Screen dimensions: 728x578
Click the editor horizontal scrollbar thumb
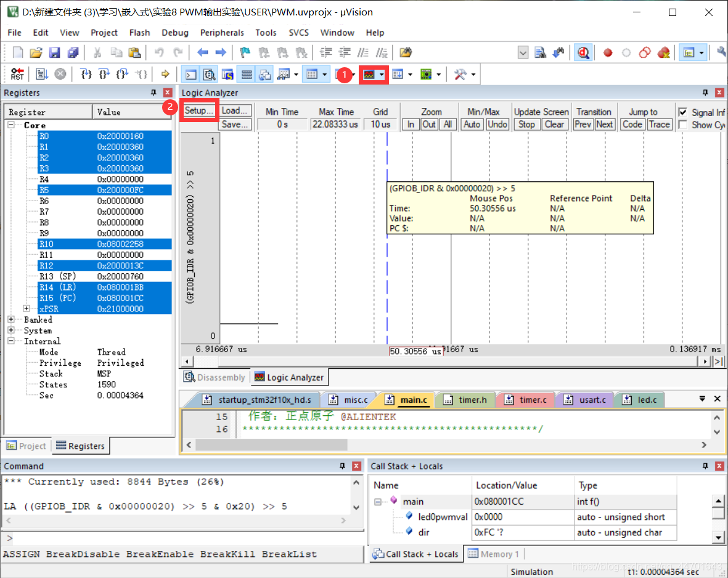(x=272, y=445)
